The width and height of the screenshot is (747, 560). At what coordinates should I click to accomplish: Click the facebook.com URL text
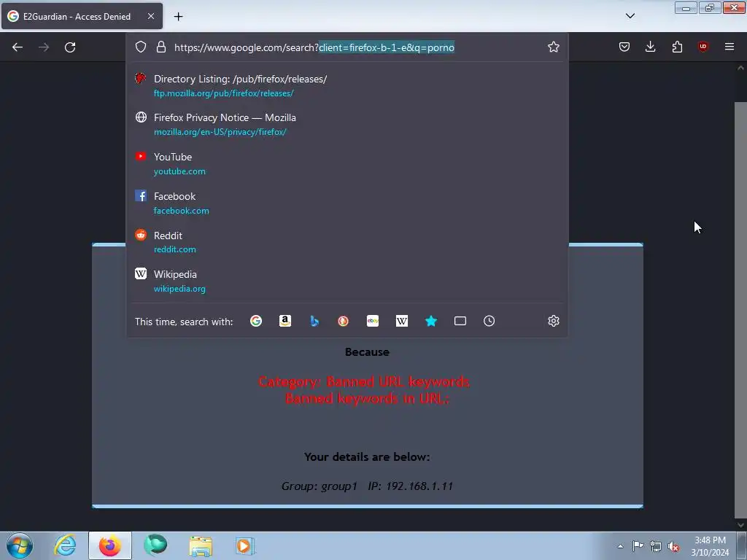pos(181,211)
